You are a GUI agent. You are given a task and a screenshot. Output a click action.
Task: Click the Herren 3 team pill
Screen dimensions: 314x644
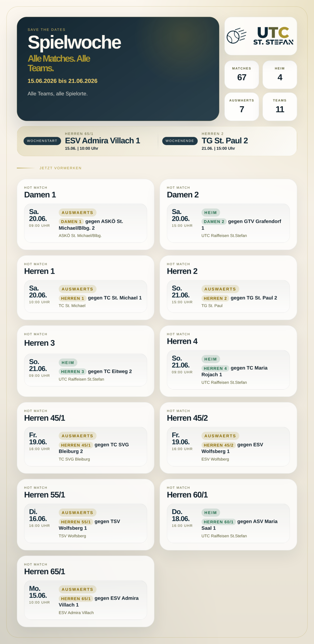[x=72, y=372]
